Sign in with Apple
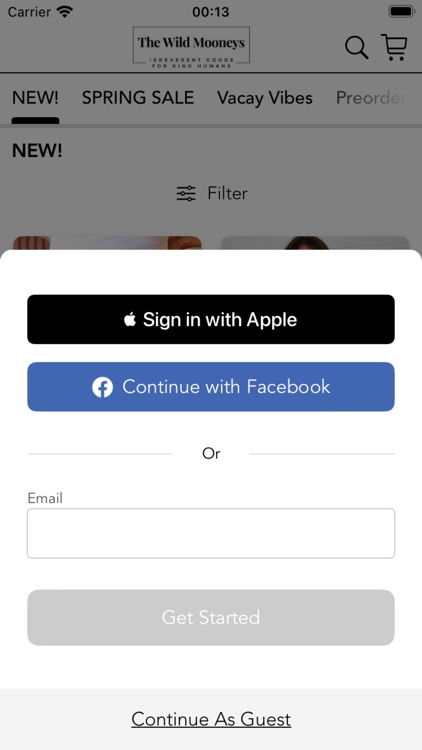The height and width of the screenshot is (750, 422). click(x=211, y=319)
